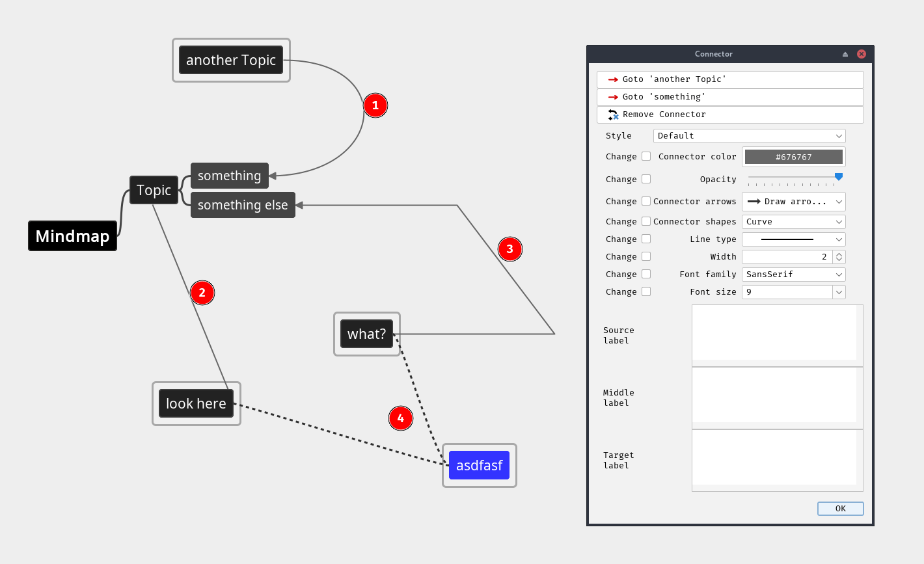Select the blue 'asdfasf' node

479,465
